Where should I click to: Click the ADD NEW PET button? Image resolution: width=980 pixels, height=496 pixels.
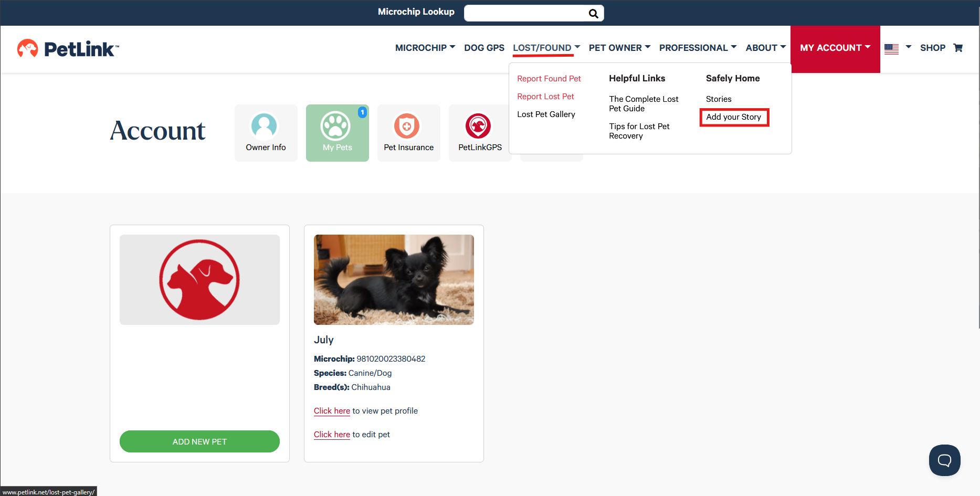coord(199,441)
